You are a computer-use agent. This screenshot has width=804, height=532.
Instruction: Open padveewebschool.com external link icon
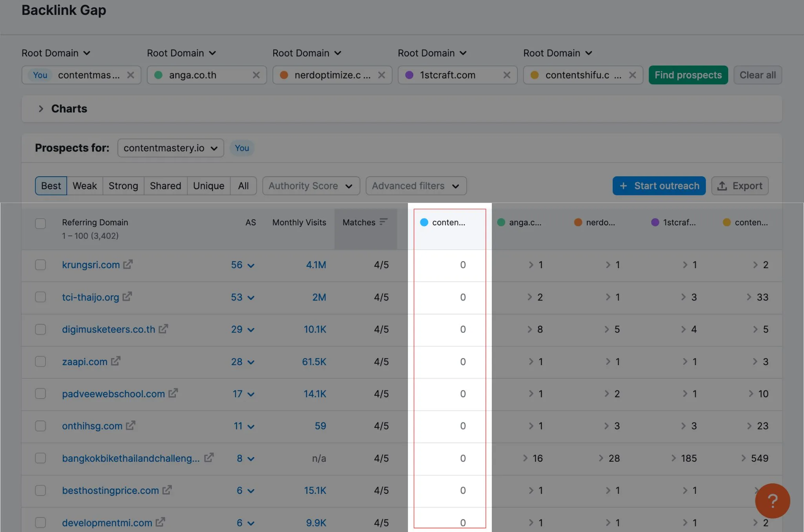[x=173, y=393]
